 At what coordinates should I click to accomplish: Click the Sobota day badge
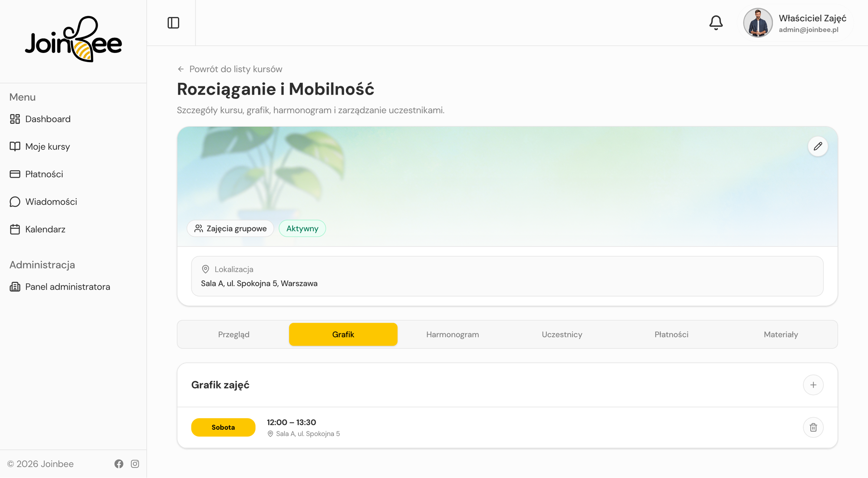223,428
